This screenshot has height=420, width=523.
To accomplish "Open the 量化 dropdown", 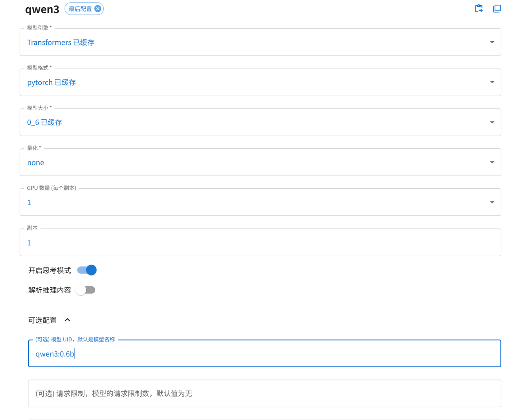I will [x=492, y=162].
